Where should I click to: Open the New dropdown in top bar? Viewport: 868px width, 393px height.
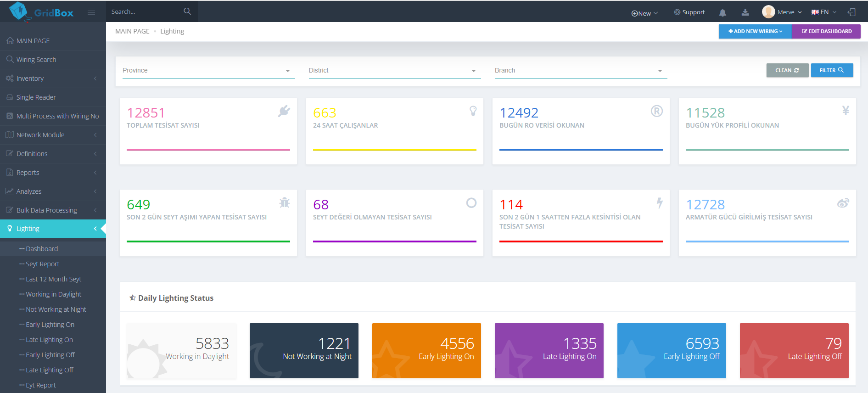pos(644,13)
